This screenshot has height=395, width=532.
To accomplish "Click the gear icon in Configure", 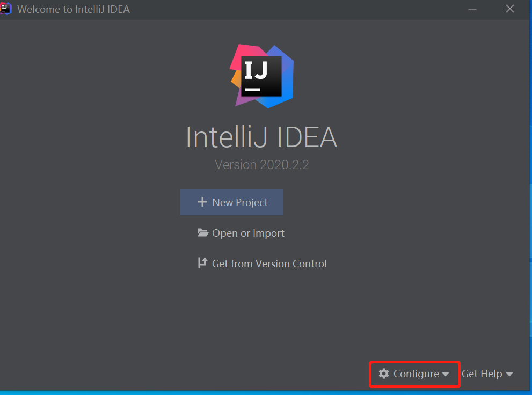I will (384, 374).
